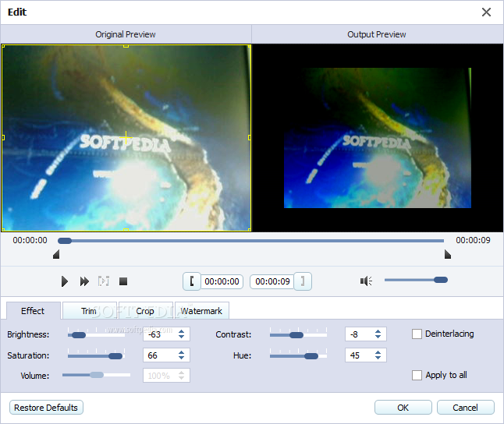Click the Hue slider handle

tap(311, 356)
